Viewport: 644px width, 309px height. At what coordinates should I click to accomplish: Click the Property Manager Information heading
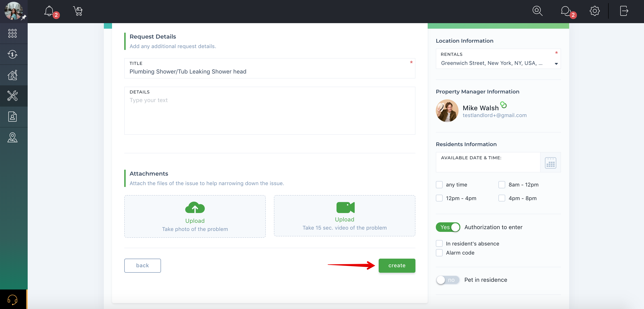[478, 92]
